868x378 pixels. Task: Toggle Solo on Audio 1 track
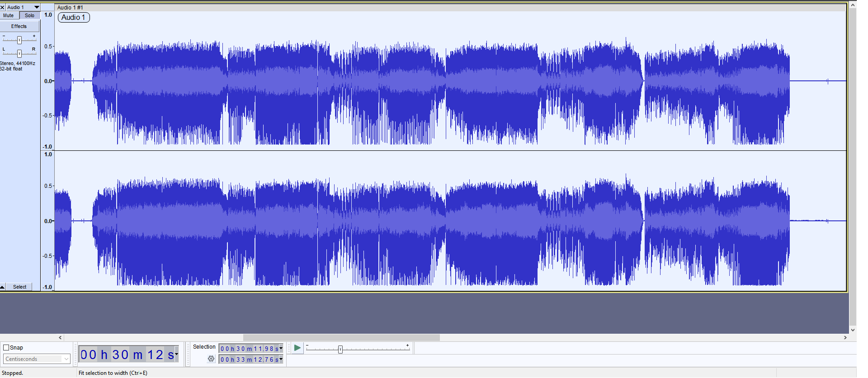pos(30,15)
